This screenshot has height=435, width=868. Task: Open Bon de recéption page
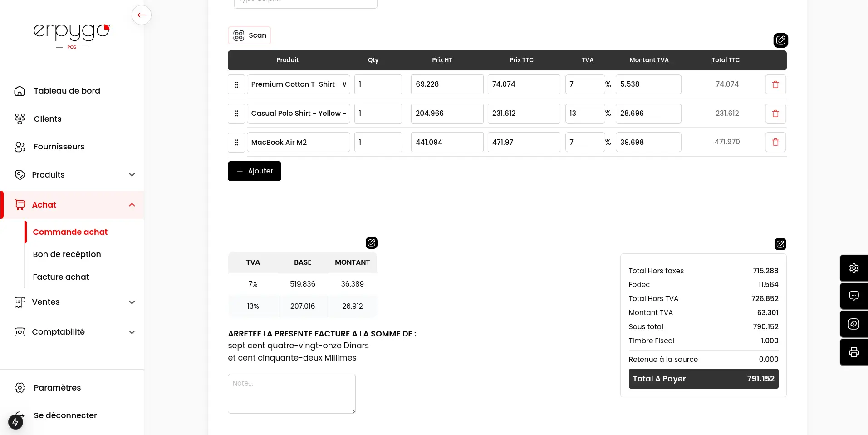pos(67,254)
